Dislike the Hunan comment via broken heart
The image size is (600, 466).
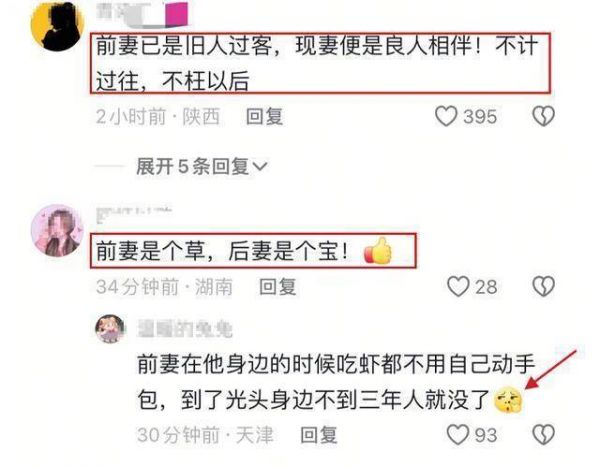[x=543, y=287]
